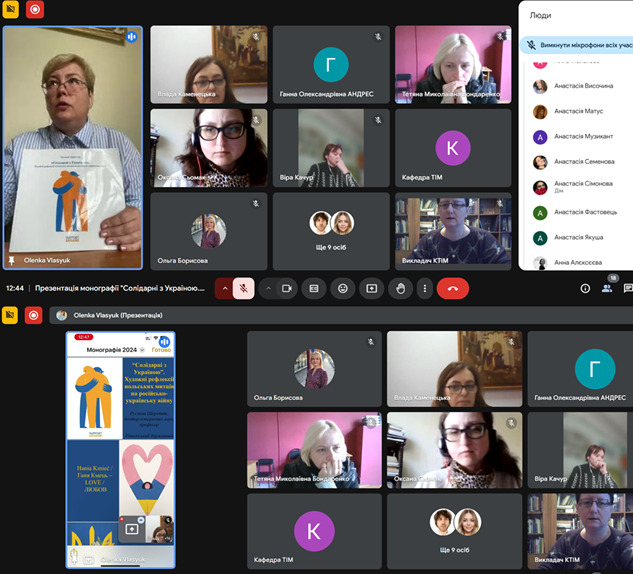Click the pin icon beside Olenka Vlasyuk name
The height and width of the screenshot is (574, 633).
pos(11,260)
